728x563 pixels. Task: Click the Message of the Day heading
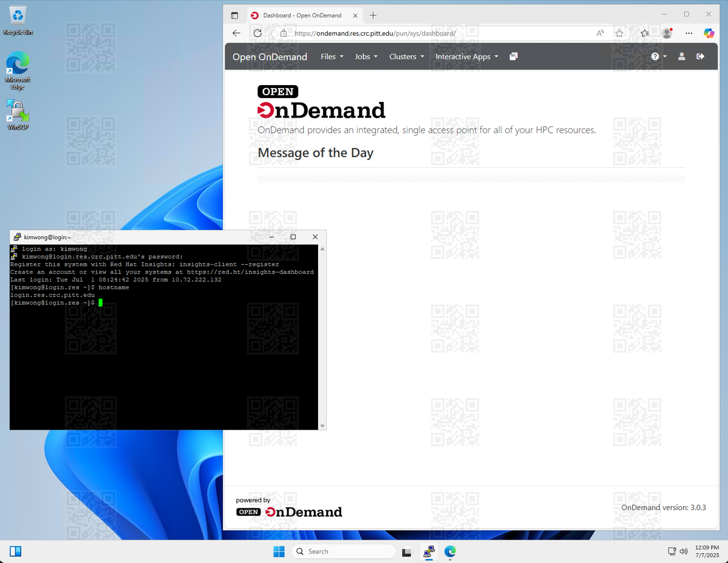315,153
